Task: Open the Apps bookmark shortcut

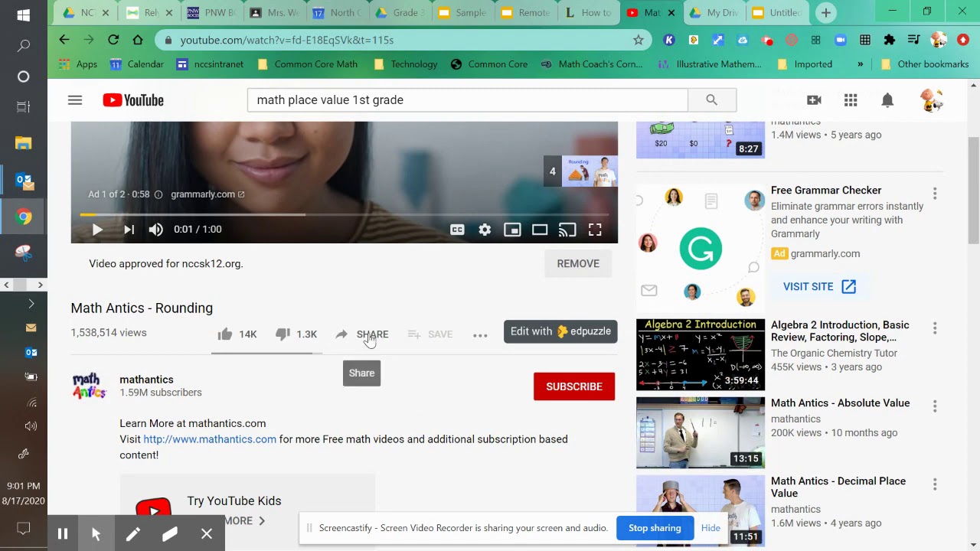Action: point(78,64)
